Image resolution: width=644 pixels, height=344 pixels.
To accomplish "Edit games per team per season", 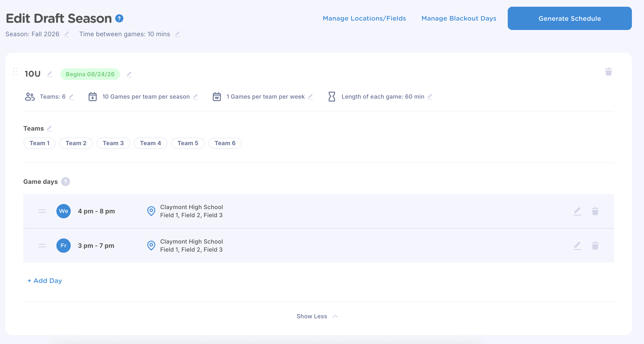I will 196,97.
